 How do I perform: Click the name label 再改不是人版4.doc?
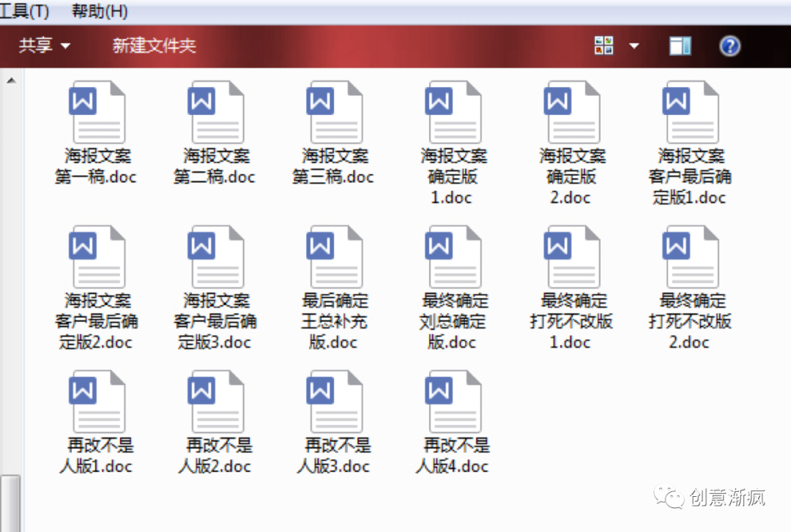click(453, 455)
